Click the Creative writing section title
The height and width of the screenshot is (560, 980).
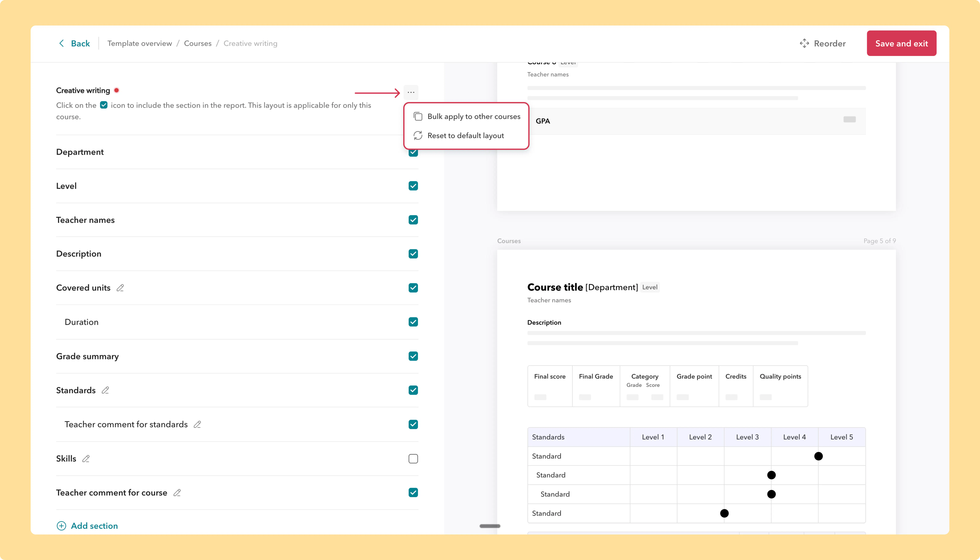pyautogui.click(x=83, y=90)
